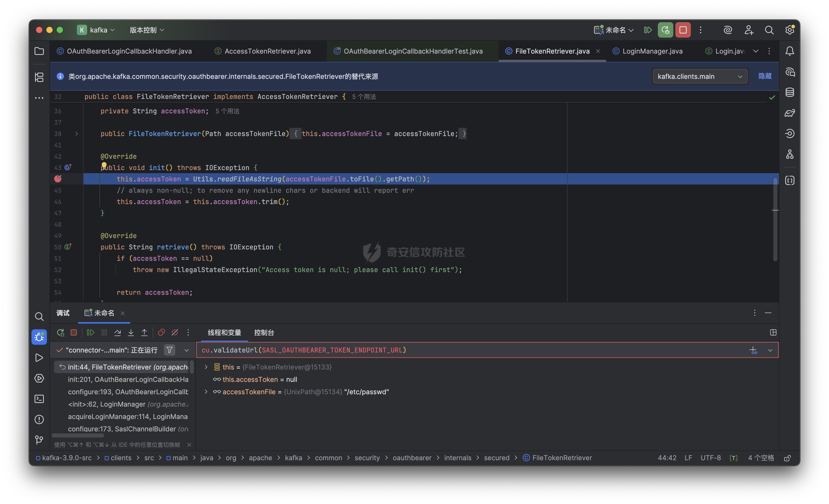Click the editor vertical scrollbar
The width and height of the screenshot is (829, 504).
pos(775,219)
